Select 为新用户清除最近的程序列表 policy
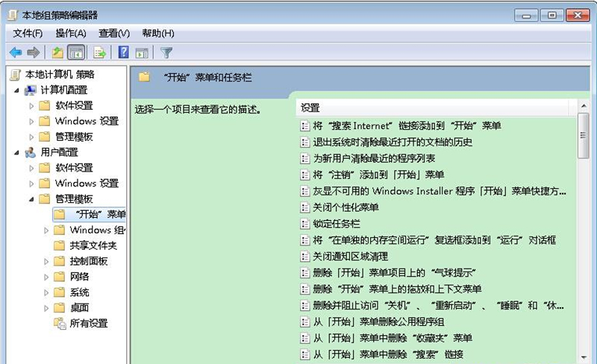 pyautogui.click(x=374, y=158)
